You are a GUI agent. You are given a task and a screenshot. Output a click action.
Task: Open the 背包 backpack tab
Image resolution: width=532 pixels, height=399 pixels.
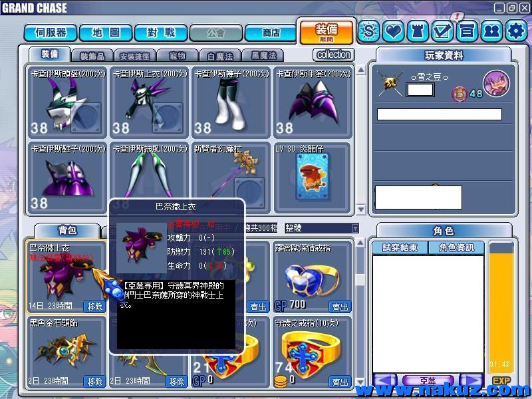[67, 230]
